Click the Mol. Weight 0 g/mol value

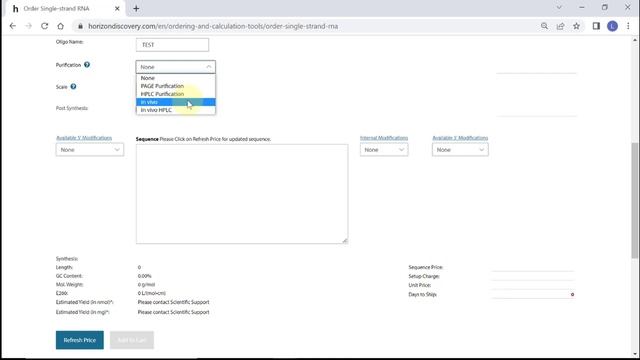coord(146,285)
